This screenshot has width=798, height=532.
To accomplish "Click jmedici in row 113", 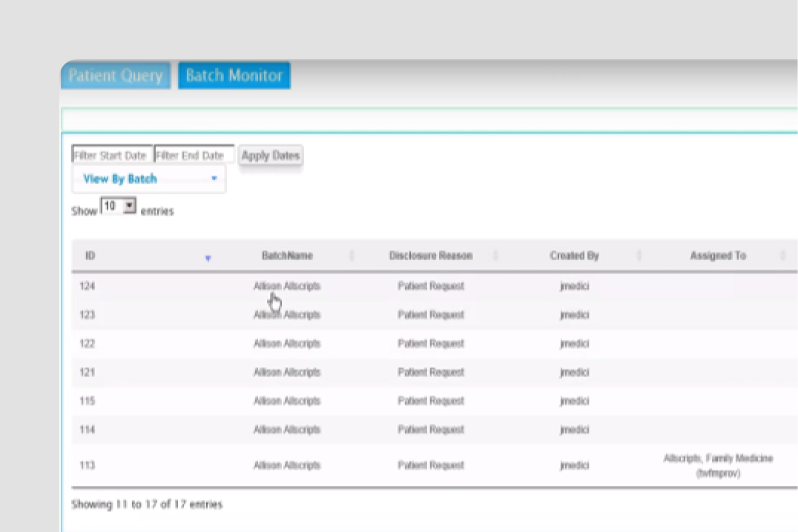I will (575, 465).
